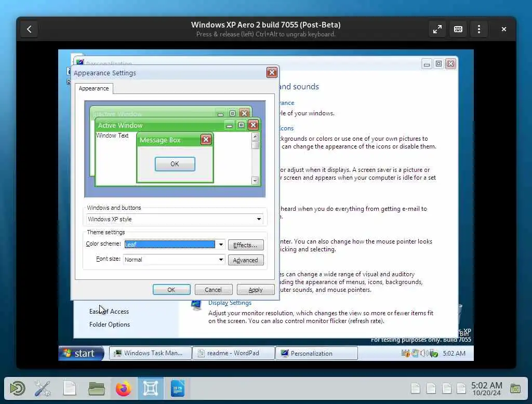Click Cancel in Appearance Settings

(x=214, y=290)
